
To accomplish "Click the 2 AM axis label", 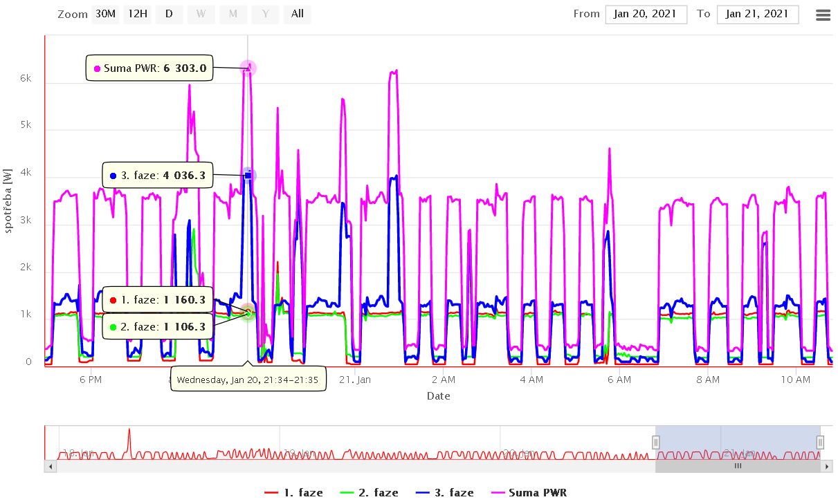I will [x=443, y=380].
